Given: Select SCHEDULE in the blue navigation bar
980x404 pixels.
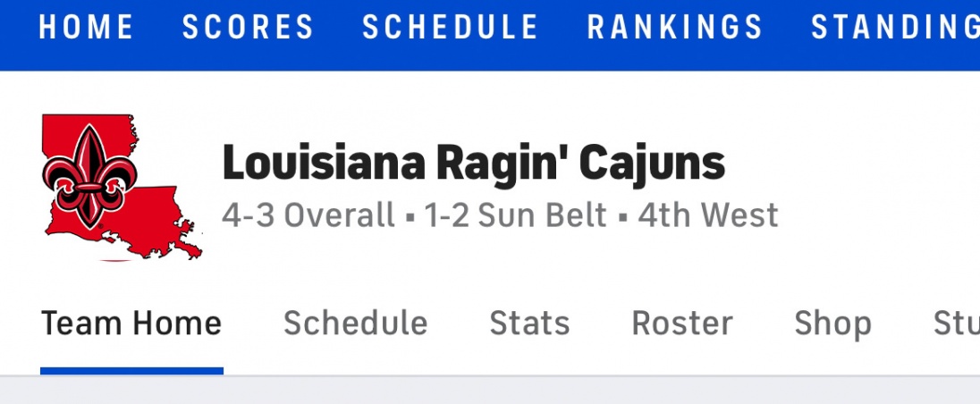Looking at the screenshot, I should pos(451,28).
